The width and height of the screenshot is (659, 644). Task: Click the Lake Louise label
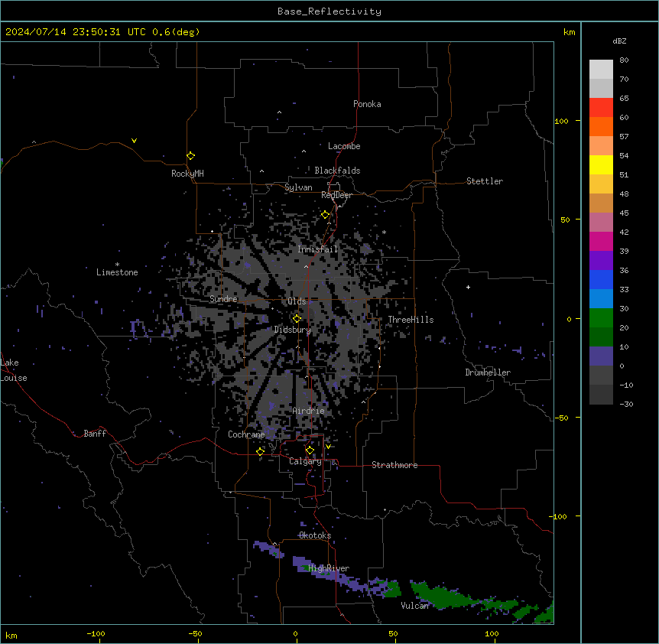pos(14,370)
